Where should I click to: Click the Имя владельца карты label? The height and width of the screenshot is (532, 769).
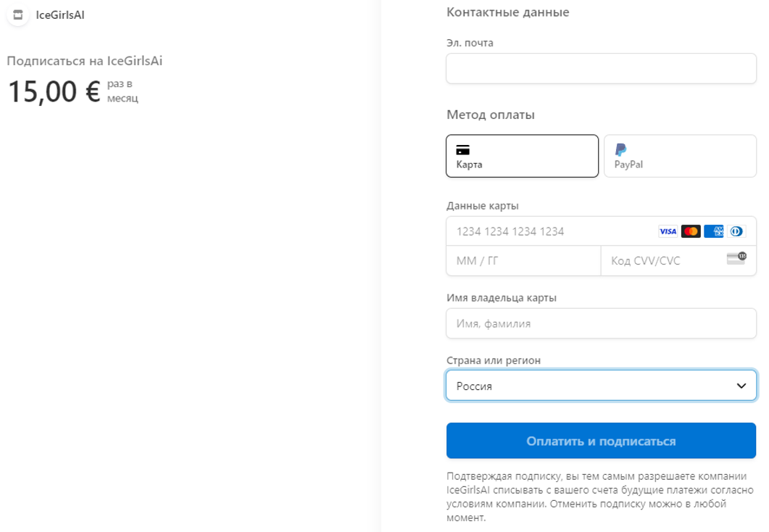click(x=502, y=298)
